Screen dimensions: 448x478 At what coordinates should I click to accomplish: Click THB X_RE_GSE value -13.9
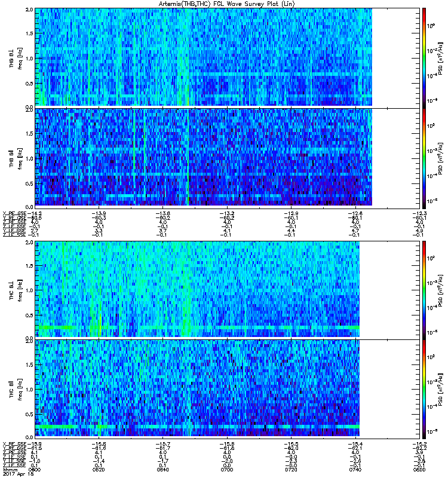tap(99, 213)
